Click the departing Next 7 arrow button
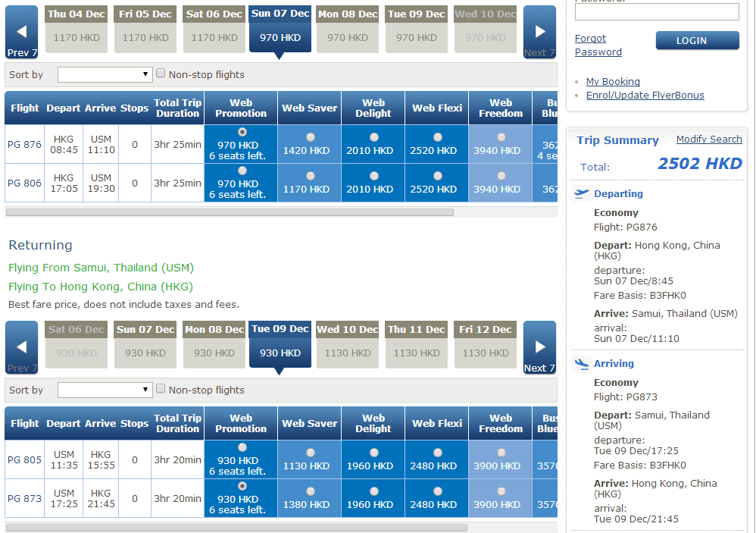The height and width of the screenshot is (533, 756). 539,32
